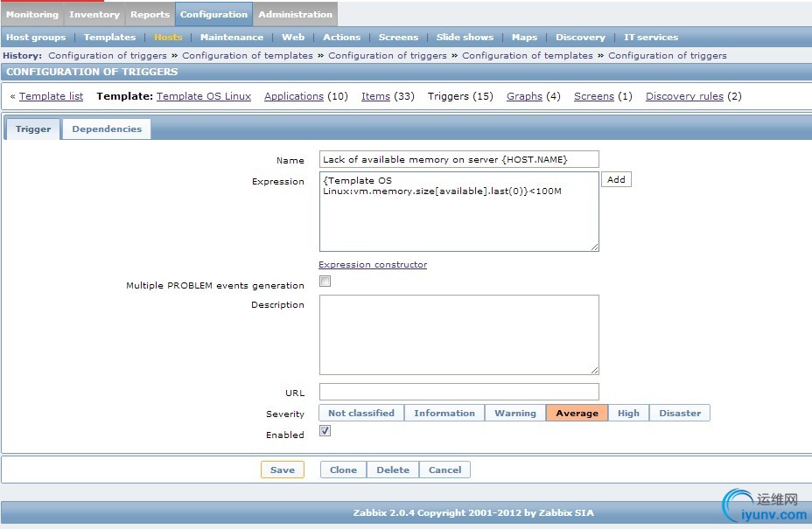The width and height of the screenshot is (812, 529).
Task: Open Items link for the template
Action: [375, 96]
